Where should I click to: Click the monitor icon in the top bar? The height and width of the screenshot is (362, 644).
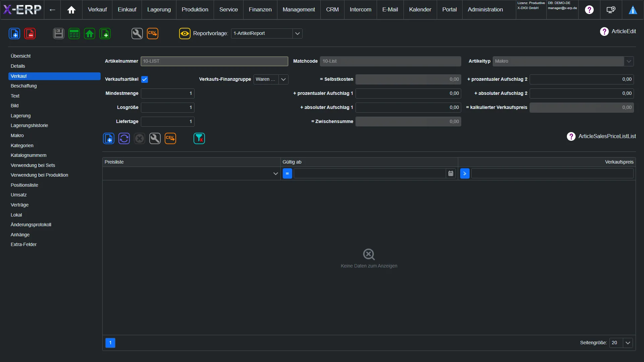click(x=611, y=10)
